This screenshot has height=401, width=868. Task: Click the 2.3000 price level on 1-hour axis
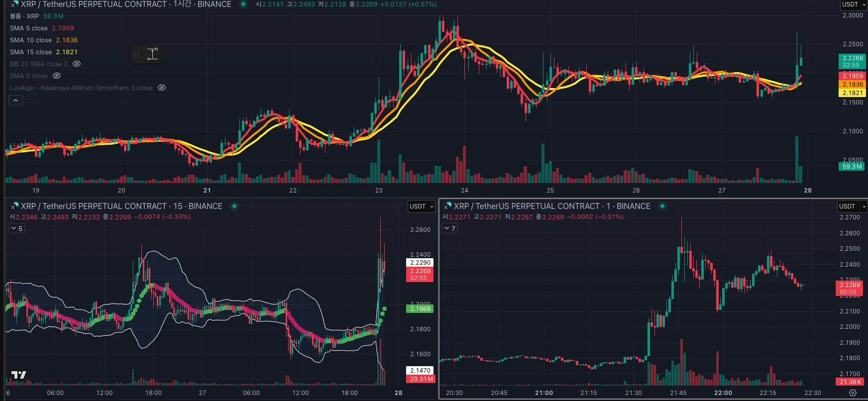tap(853, 15)
